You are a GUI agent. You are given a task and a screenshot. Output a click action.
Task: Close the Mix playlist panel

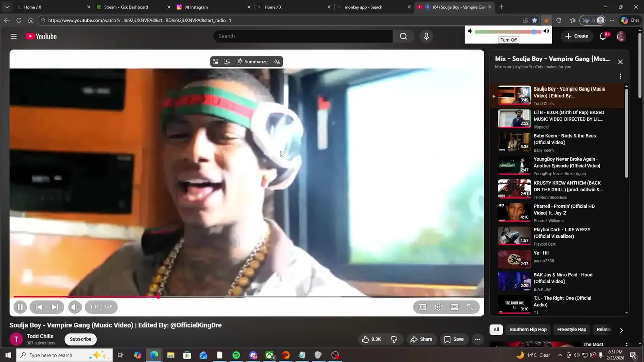(x=620, y=62)
